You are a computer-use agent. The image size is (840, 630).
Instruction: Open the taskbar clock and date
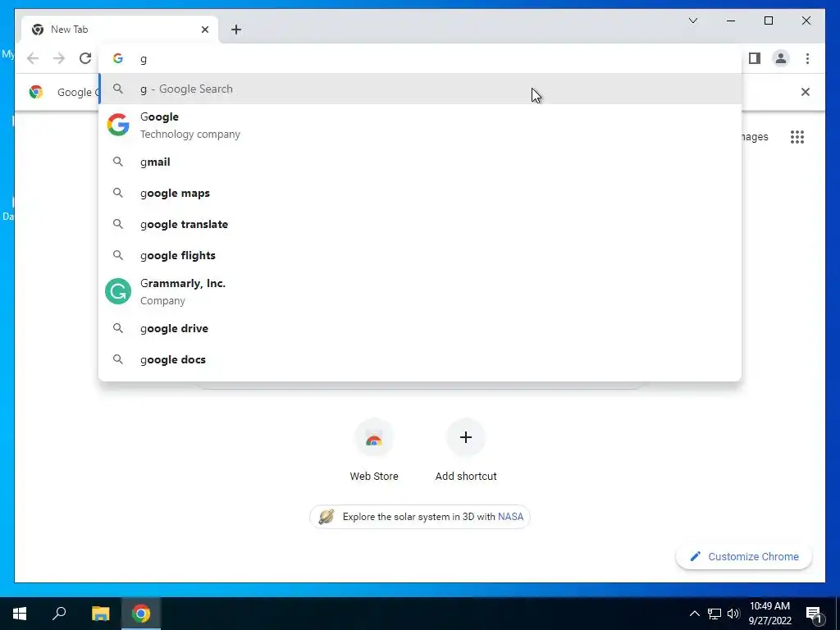(769, 614)
